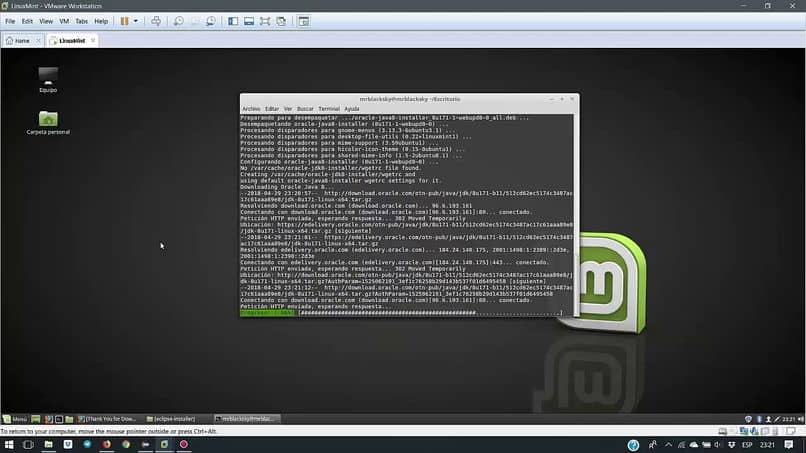Enter full screen mode in VMware

[265, 21]
